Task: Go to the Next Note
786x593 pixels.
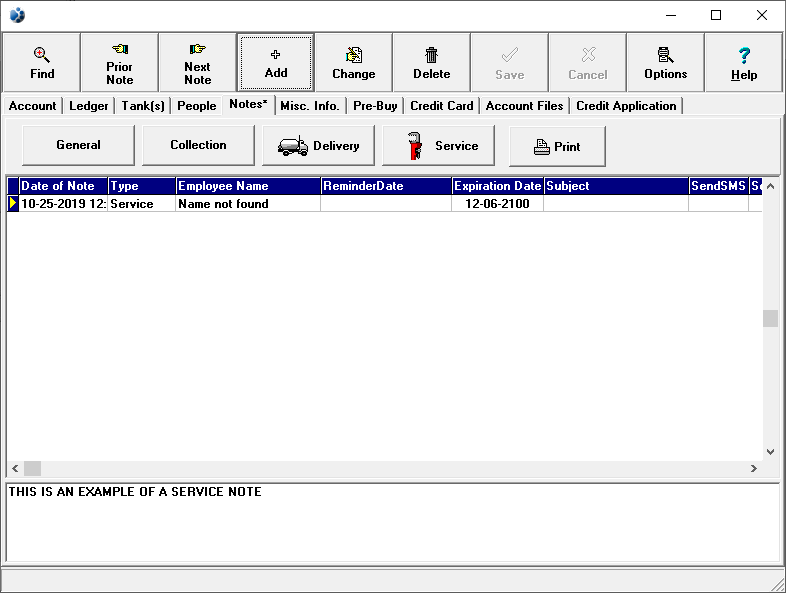Action: (197, 63)
